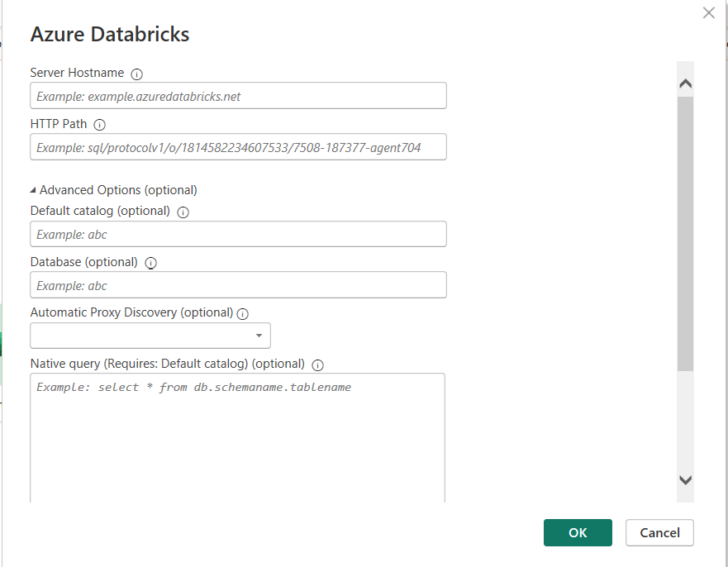Click the HTTP Path info icon
The image size is (728, 567).
tap(100, 125)
